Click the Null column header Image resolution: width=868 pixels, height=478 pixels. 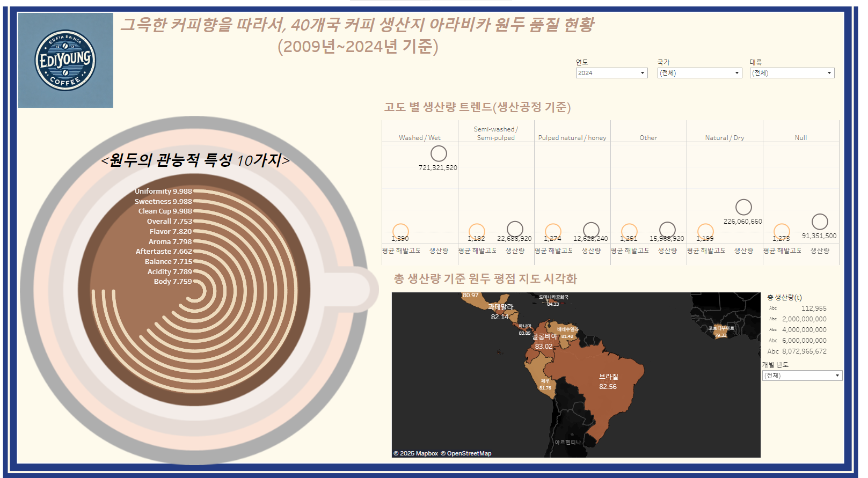coord(801,138)
